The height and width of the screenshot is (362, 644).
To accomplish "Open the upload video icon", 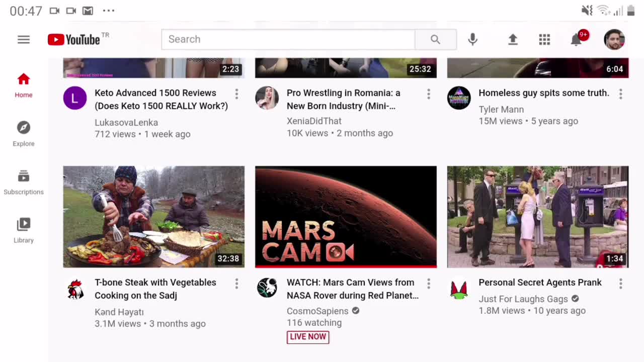I will (x=513, y=39).
